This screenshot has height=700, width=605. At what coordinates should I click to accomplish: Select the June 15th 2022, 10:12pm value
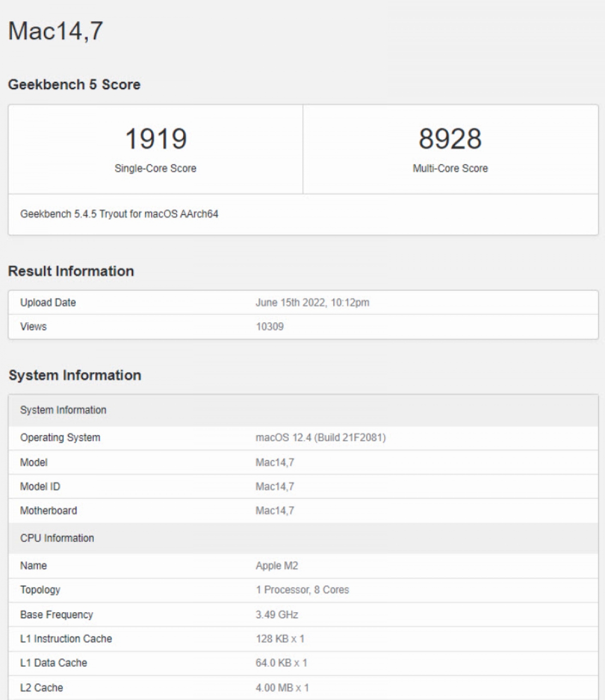[x=313, y=303]
